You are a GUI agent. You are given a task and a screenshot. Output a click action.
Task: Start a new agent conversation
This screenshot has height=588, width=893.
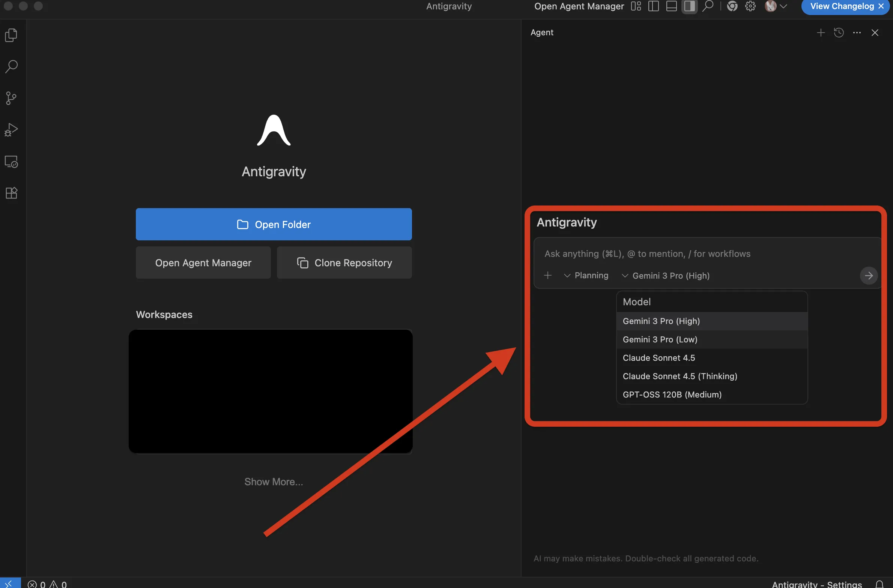click(x=821, y=33)
